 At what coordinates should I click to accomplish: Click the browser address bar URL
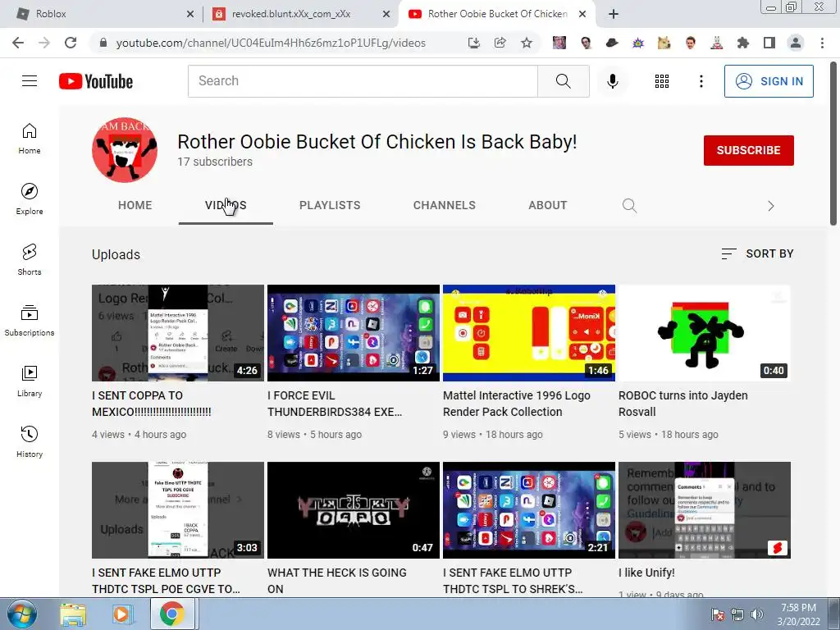271,43
